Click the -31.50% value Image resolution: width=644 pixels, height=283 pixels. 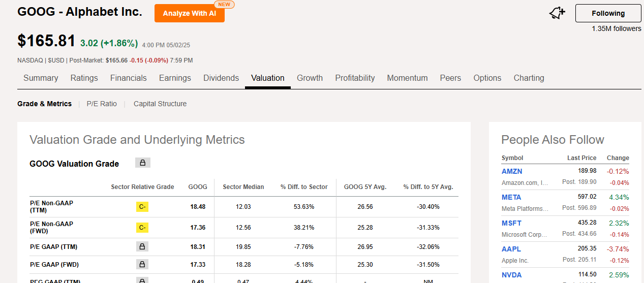point(428,264)
